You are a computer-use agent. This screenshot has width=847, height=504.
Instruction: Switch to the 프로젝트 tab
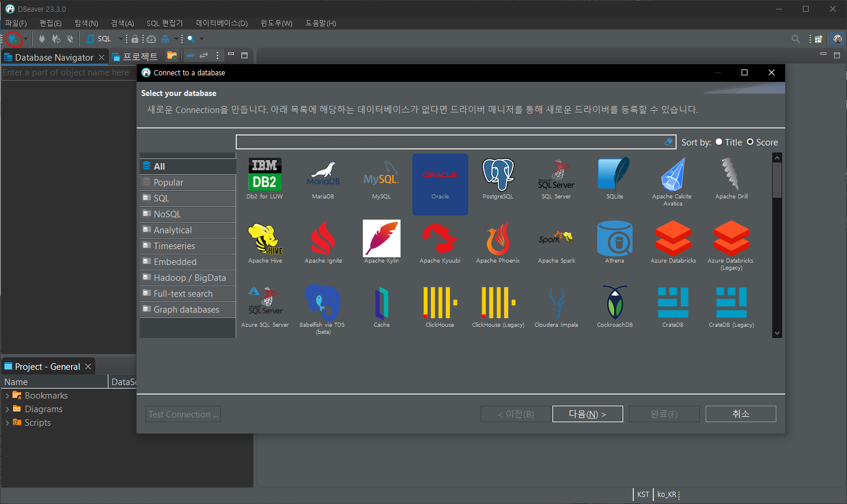(x=135, y=57)
